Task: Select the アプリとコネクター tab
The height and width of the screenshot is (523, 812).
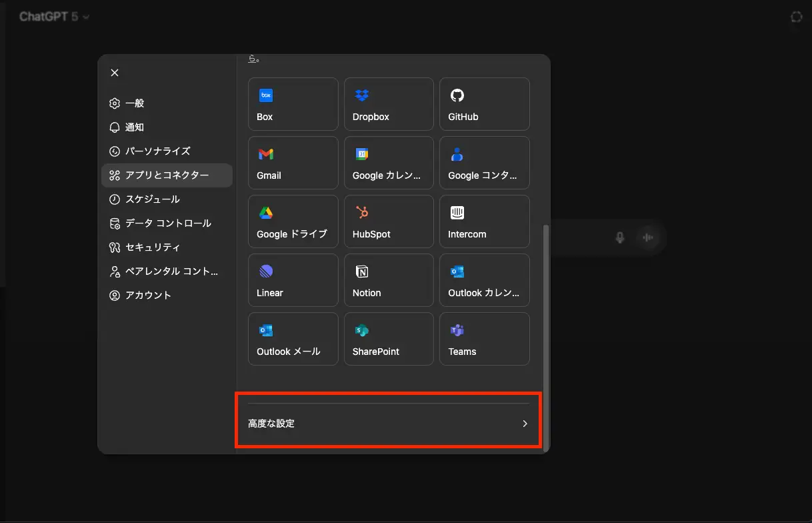Action: (167, 175)
